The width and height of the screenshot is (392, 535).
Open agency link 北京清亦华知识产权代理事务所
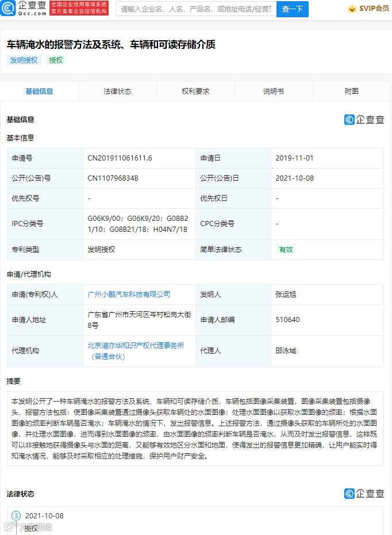click(136, 351)
